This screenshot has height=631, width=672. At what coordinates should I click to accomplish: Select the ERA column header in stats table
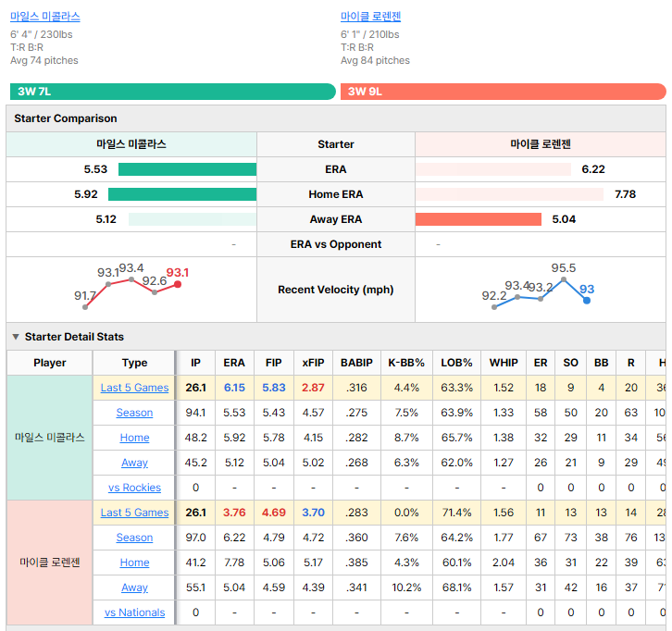(234, 363)
